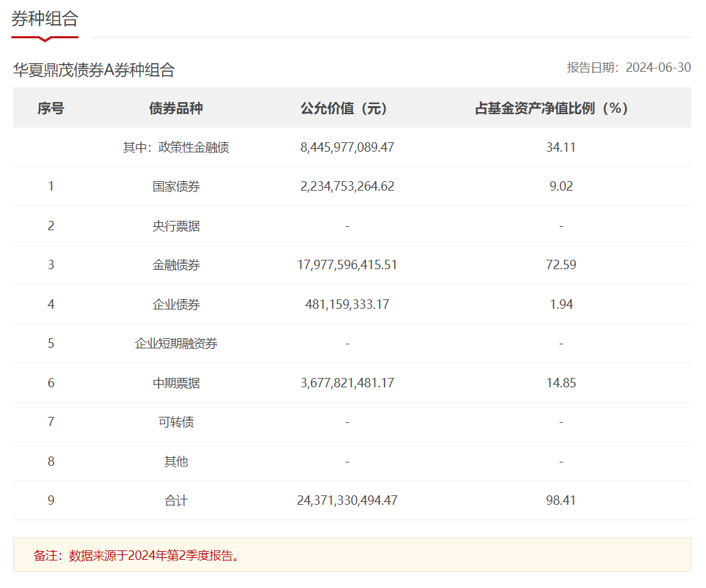Select the 券种组合 tab heading
The image size is (706, 588).
45,19
